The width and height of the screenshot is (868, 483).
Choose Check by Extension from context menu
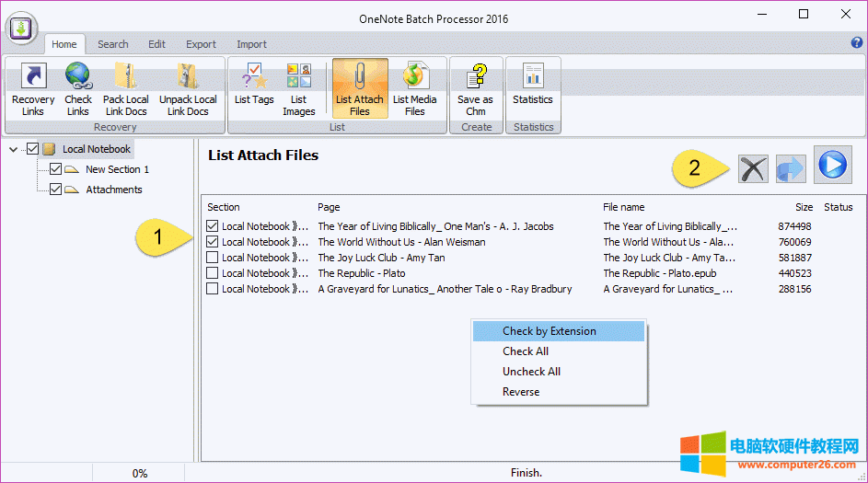point(549,331)
